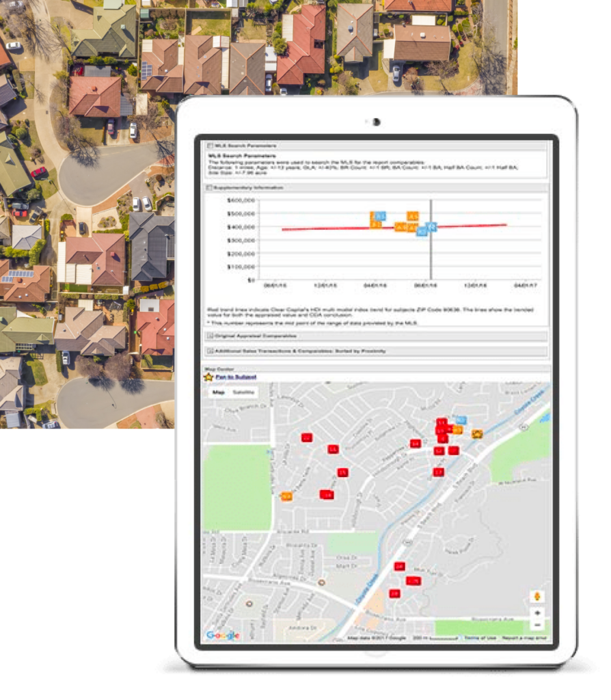The width and height of the screenshot is (611, 700).
Task: Switch to the Map view tab
Action: point(218,392)
